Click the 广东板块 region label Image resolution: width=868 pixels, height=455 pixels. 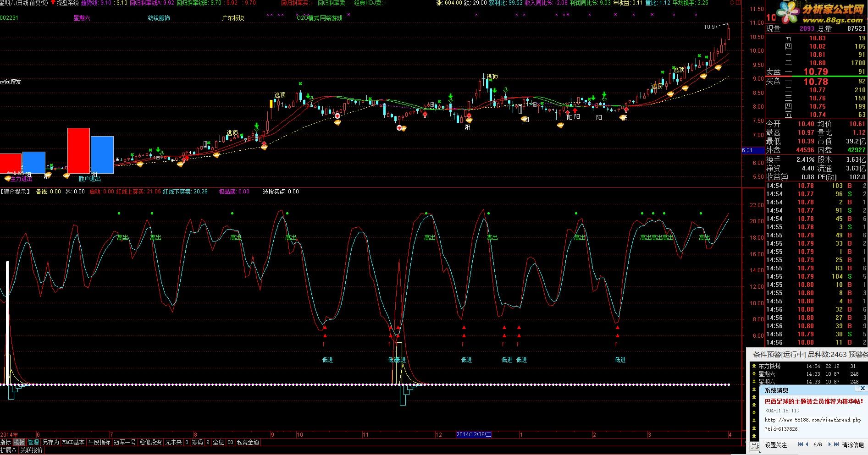[233, 18]
